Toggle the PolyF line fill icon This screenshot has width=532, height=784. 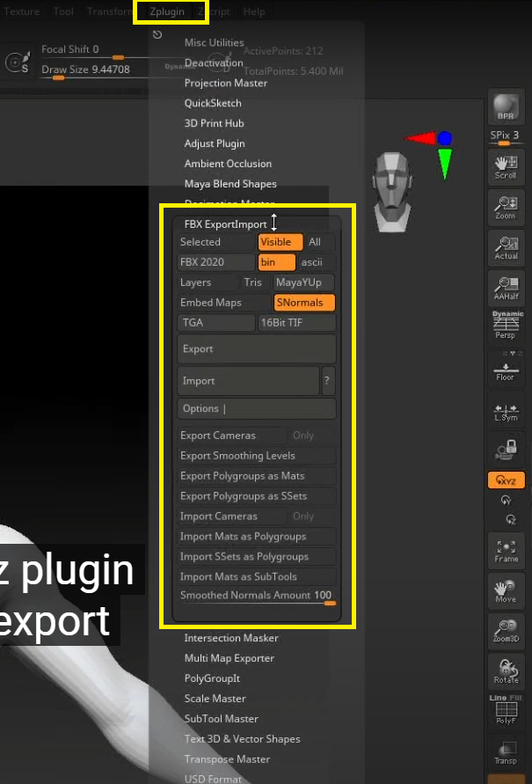[506, 710]
